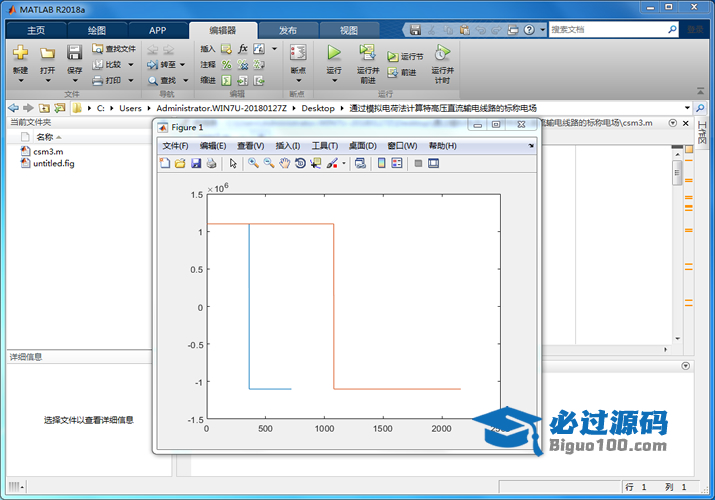Toggle the Edit Plot arrow tool

tap(233, 163)
